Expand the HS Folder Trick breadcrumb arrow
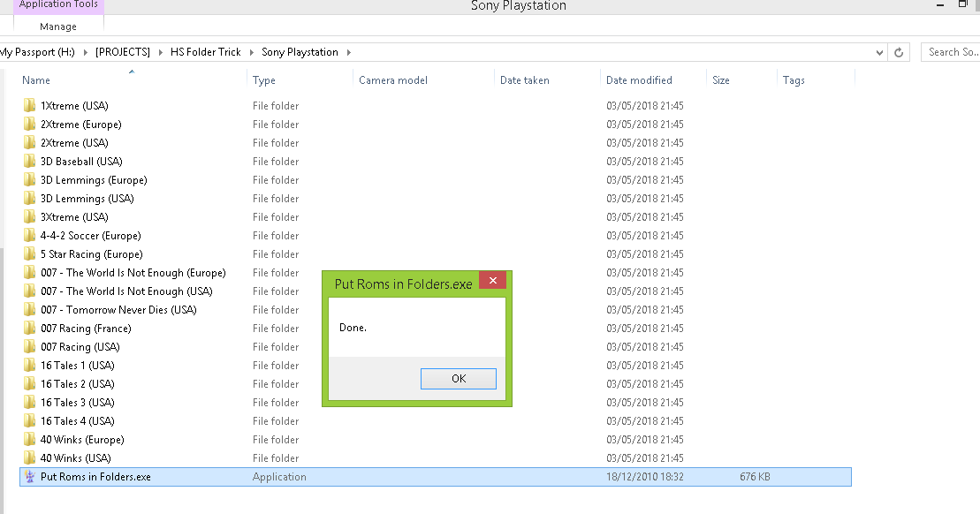 click(x=254, y=52)
